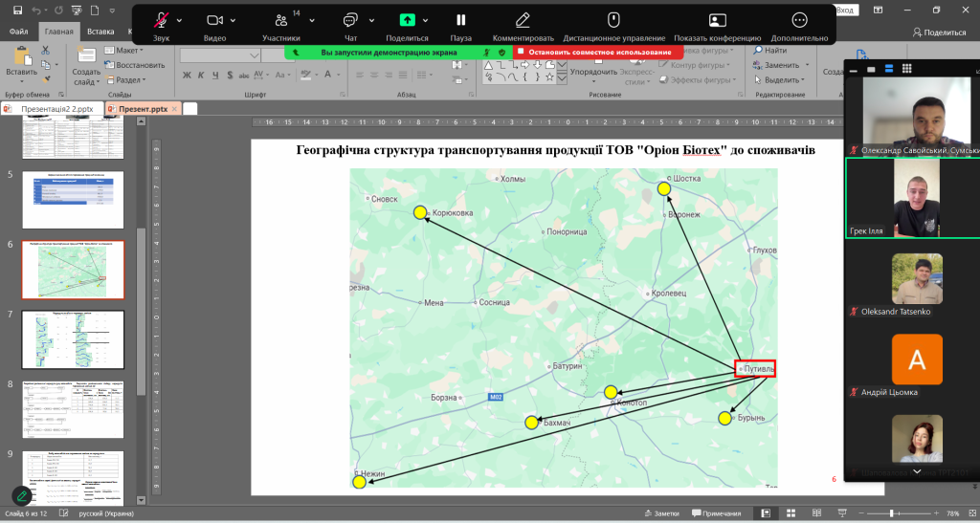The image size is (980, 523).
Task: Click the Создать слайд icon
Action: point(85,54)
